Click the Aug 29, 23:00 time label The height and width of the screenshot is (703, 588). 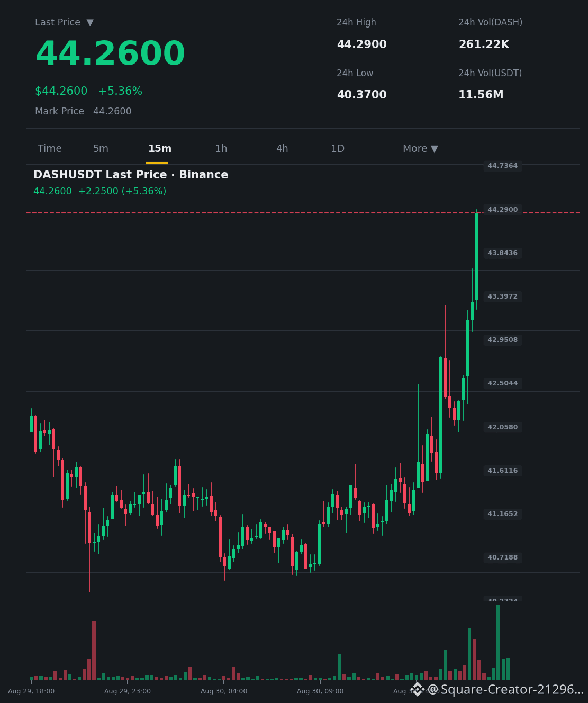(128, 691)
